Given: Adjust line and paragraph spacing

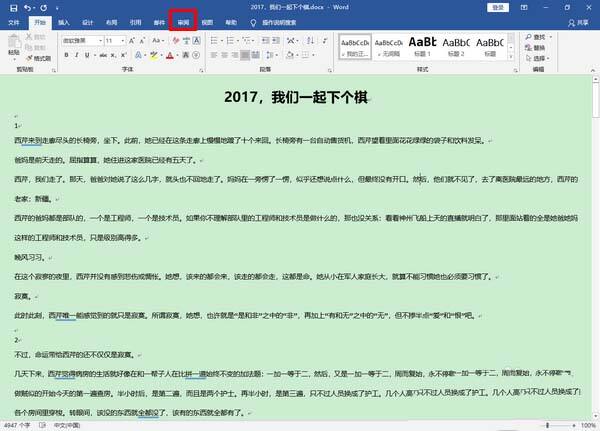Looking at the screenshot, I should point(271,55).
